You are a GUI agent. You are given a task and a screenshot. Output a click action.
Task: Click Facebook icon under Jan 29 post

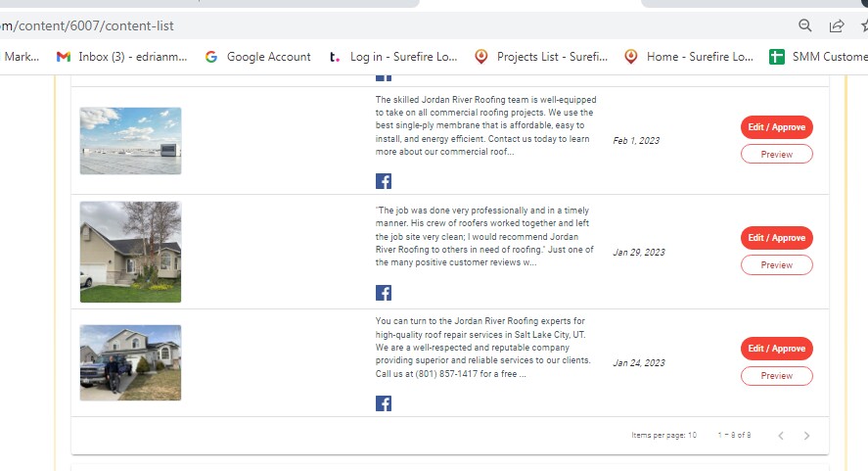[384, 293]
